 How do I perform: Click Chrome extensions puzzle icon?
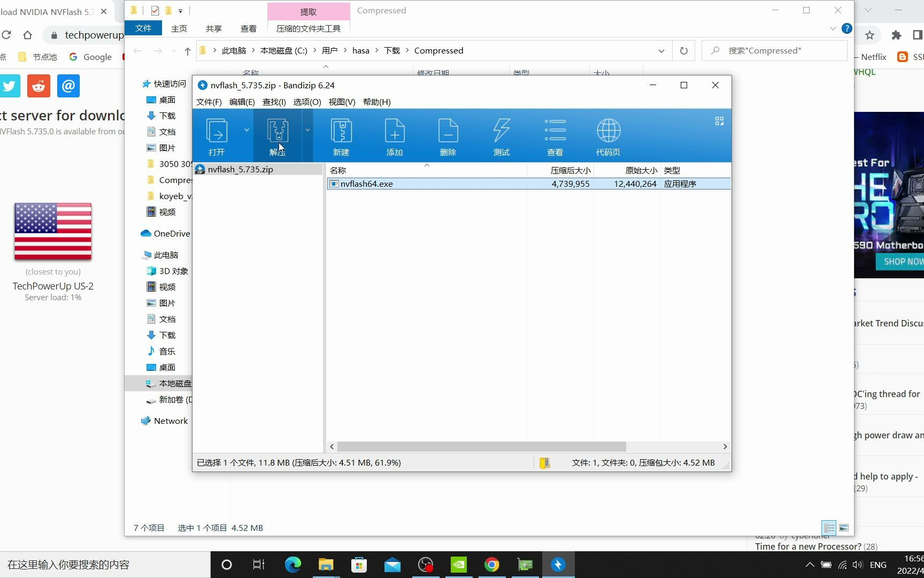click(x=896, y=35)
